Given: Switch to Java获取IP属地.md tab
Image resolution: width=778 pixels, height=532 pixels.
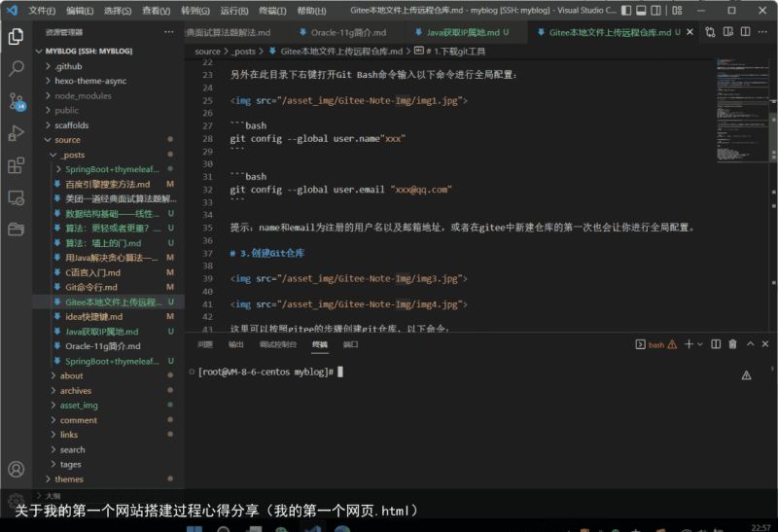Looking at the screenshot, I should [x=463, y=32].
